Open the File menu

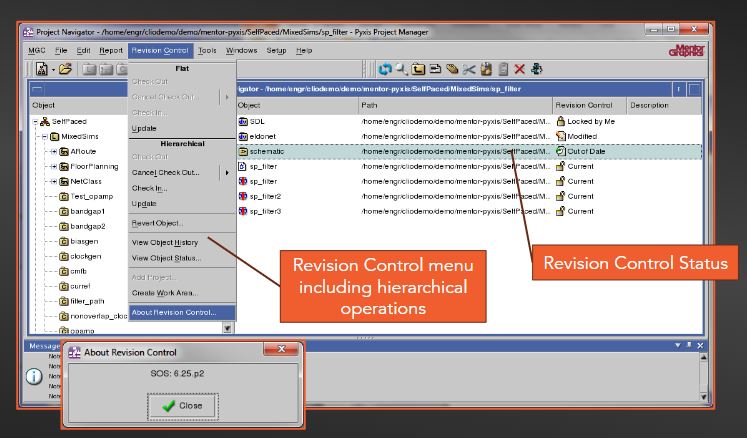pos(61,51)
